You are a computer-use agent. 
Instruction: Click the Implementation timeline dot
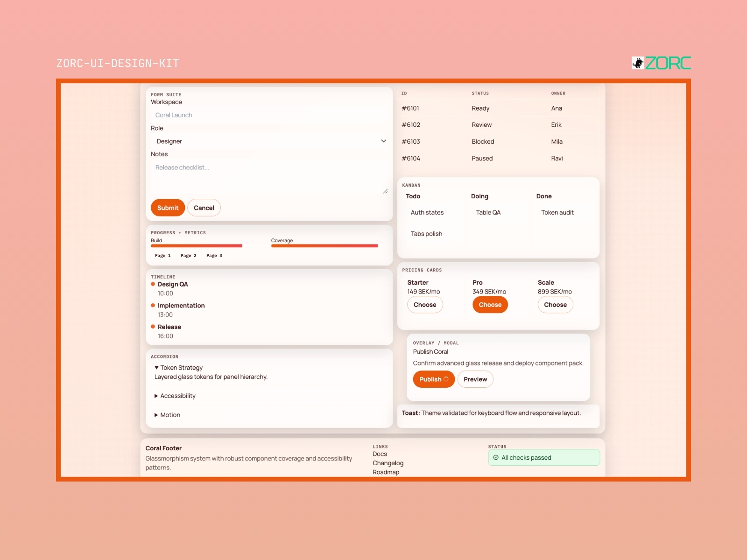153,305
